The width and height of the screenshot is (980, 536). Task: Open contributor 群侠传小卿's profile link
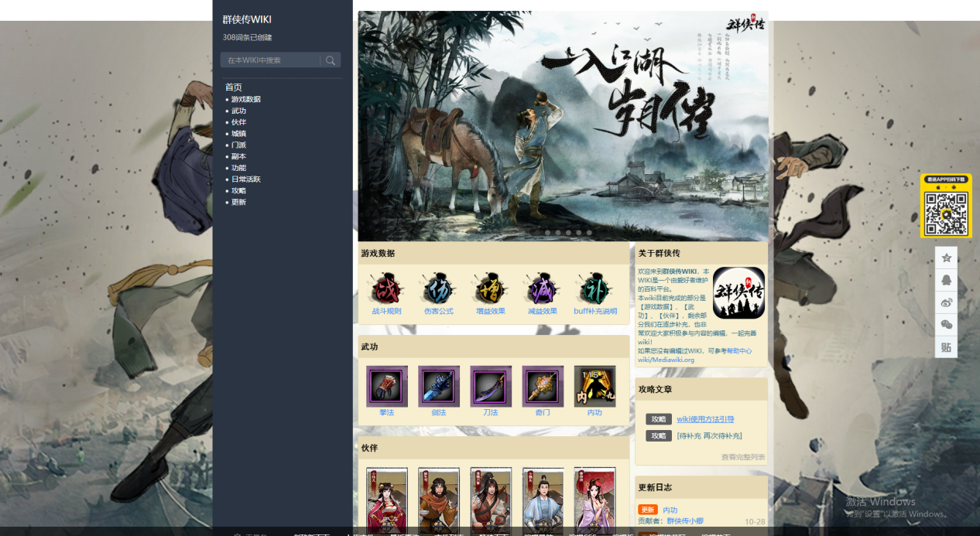tap(685, 521)
